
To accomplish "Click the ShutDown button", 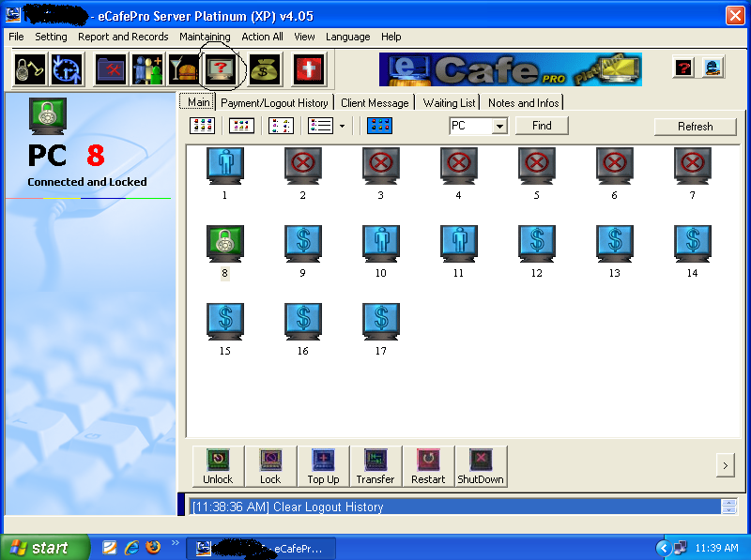I will [x=481, y=467].
